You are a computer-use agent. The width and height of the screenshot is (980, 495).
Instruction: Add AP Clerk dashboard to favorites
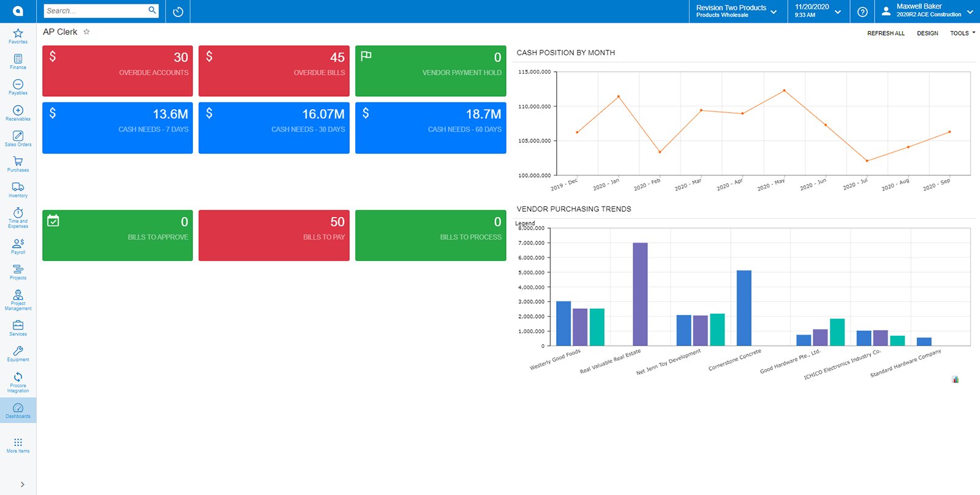(x=86, y=32)
